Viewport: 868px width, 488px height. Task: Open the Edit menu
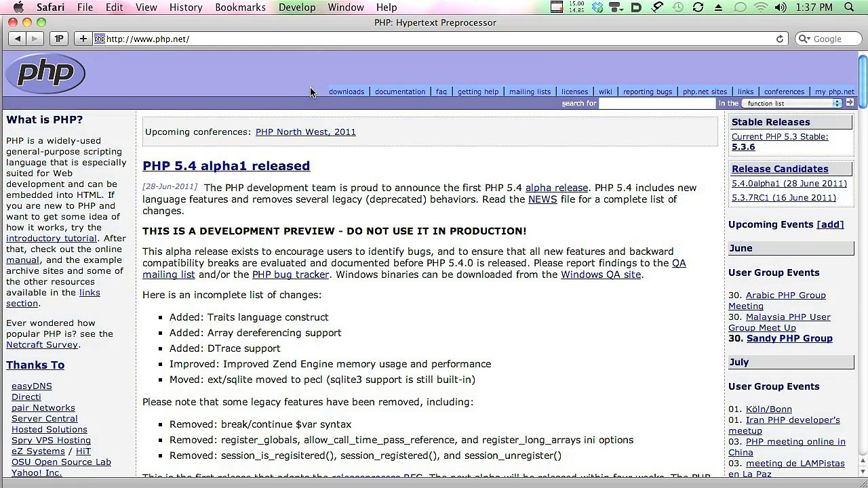tap(114, 7)
